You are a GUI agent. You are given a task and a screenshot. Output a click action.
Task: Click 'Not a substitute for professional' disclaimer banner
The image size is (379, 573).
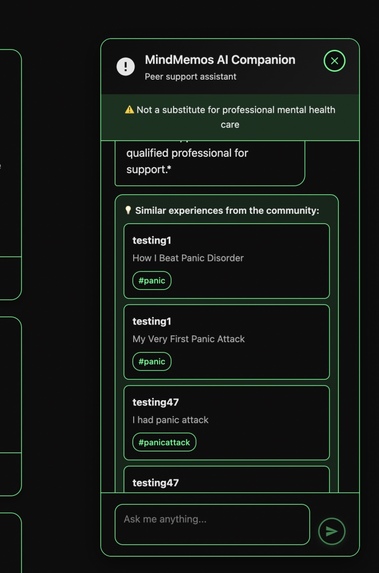tap(230, 117)
